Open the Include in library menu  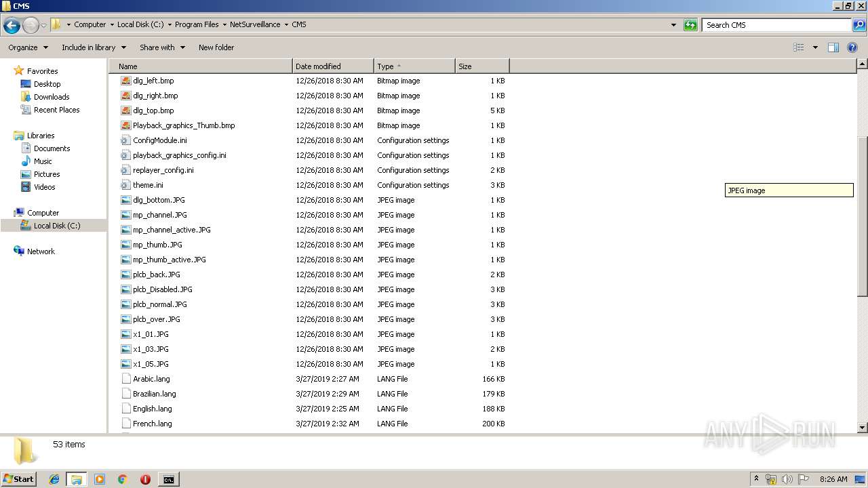point(94,47)
